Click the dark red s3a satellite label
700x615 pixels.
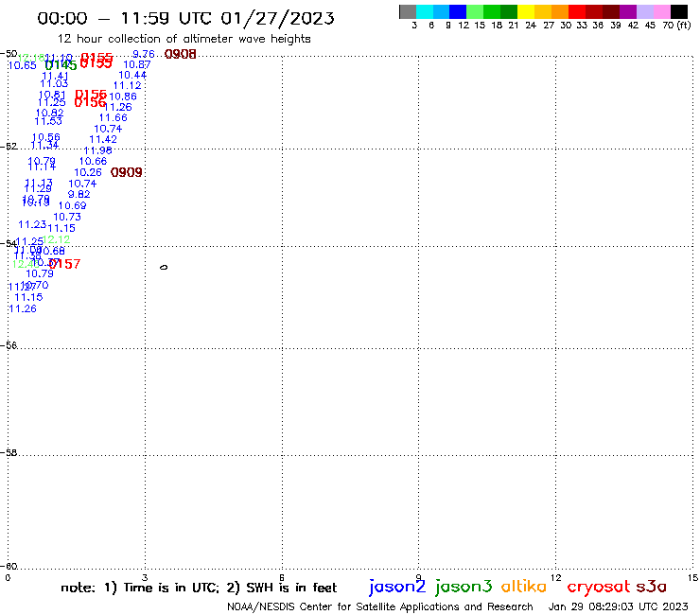651,587
